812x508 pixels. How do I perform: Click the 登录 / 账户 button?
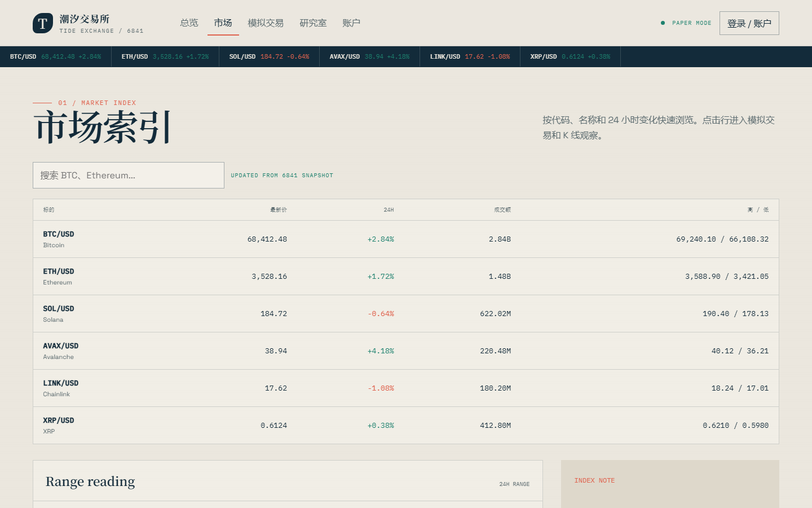coord(749,23)
